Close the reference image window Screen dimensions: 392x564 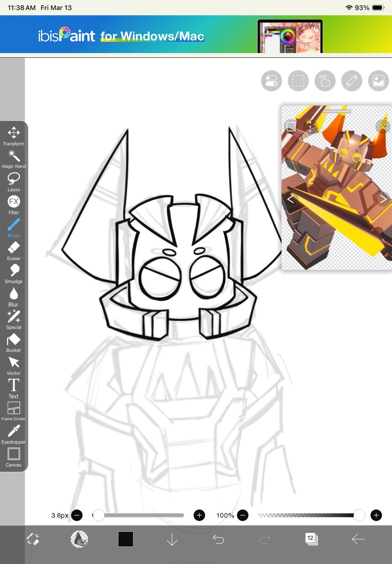click(383, 126)
